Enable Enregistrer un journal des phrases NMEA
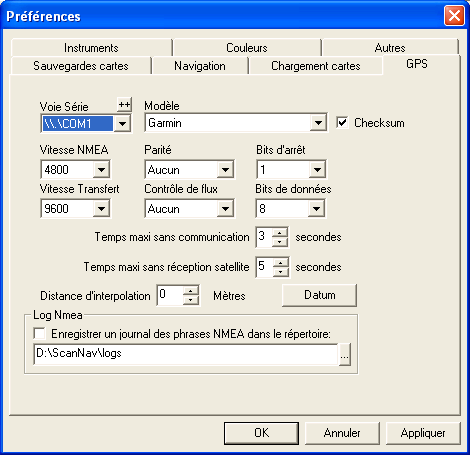Viewport: 470px width, 455px height. (x=39, y=333)
